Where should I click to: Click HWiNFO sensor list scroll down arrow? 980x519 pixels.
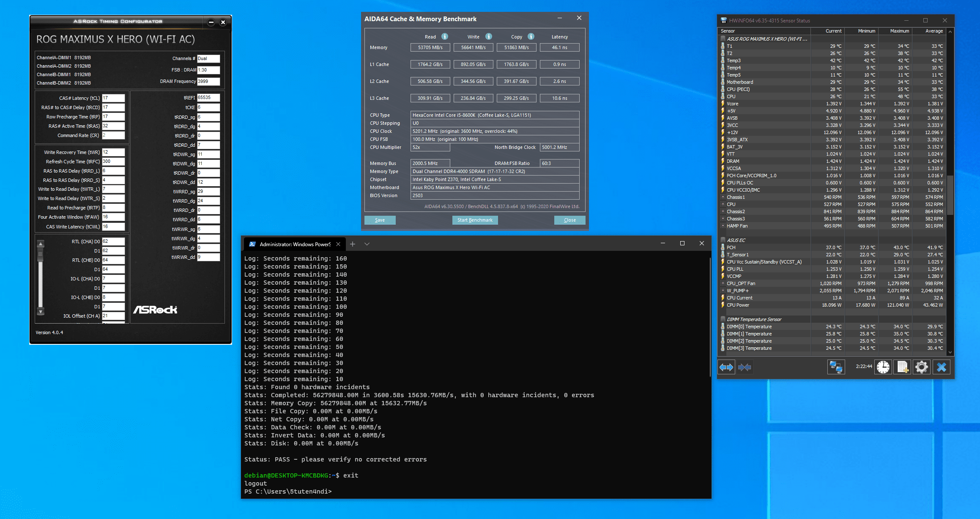coord(950,352)
